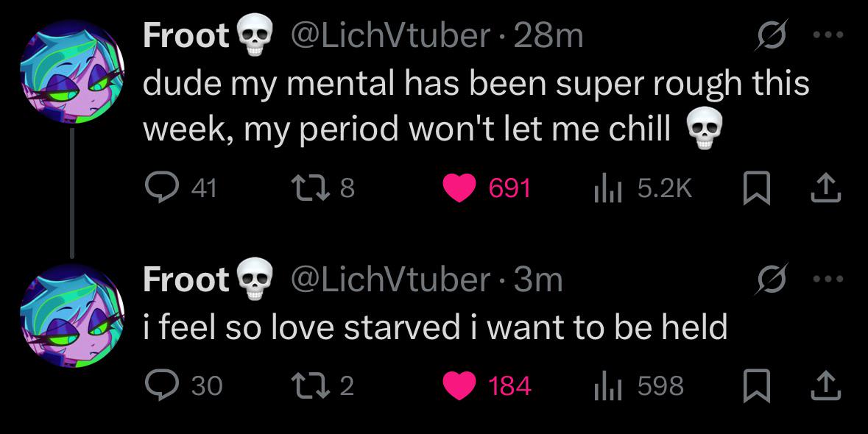This screenshot has width=868, height=434.
Task: Share the second tweet via share icon
Action: 825,385
